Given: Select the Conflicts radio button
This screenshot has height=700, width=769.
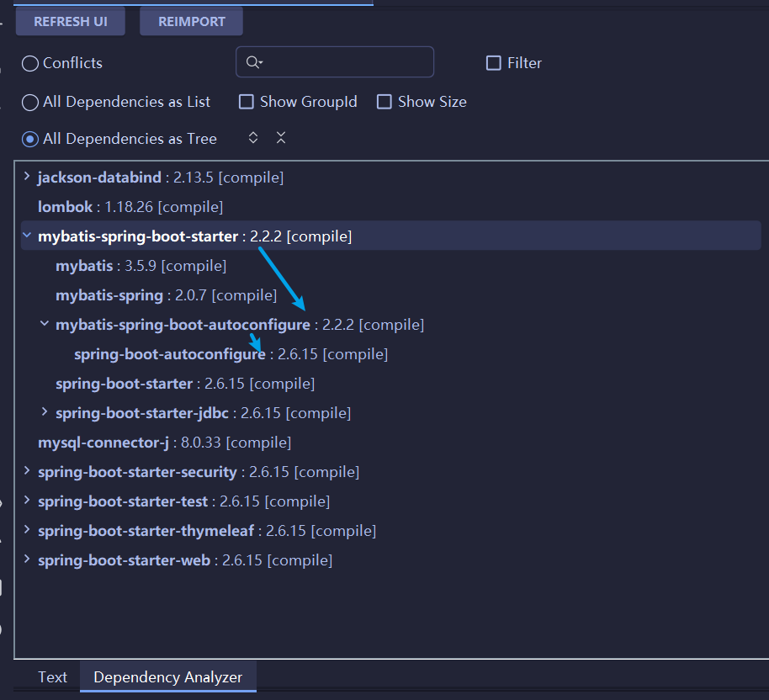Looking at the screenshot, I should tap(30, 63).
